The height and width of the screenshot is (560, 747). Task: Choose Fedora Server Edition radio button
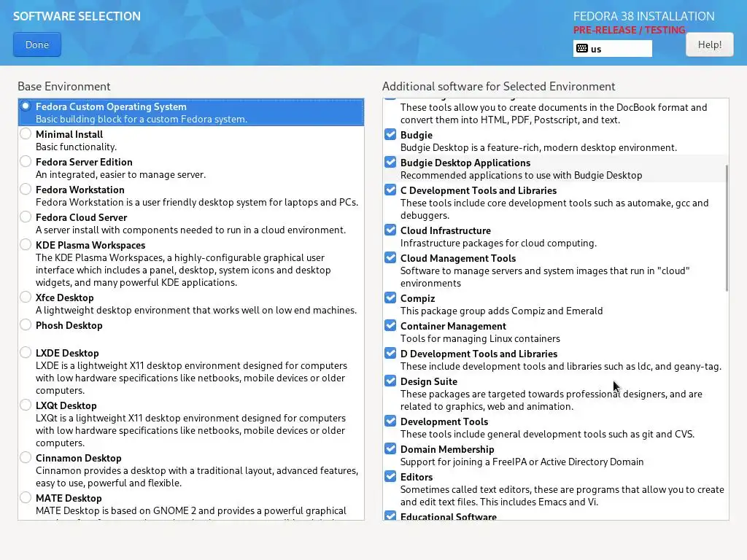click(x=26, y=161)
